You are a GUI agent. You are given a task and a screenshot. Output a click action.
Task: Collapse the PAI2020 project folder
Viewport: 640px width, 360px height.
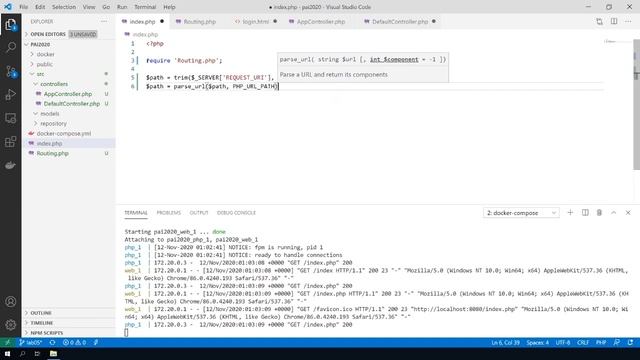[40, 44]
